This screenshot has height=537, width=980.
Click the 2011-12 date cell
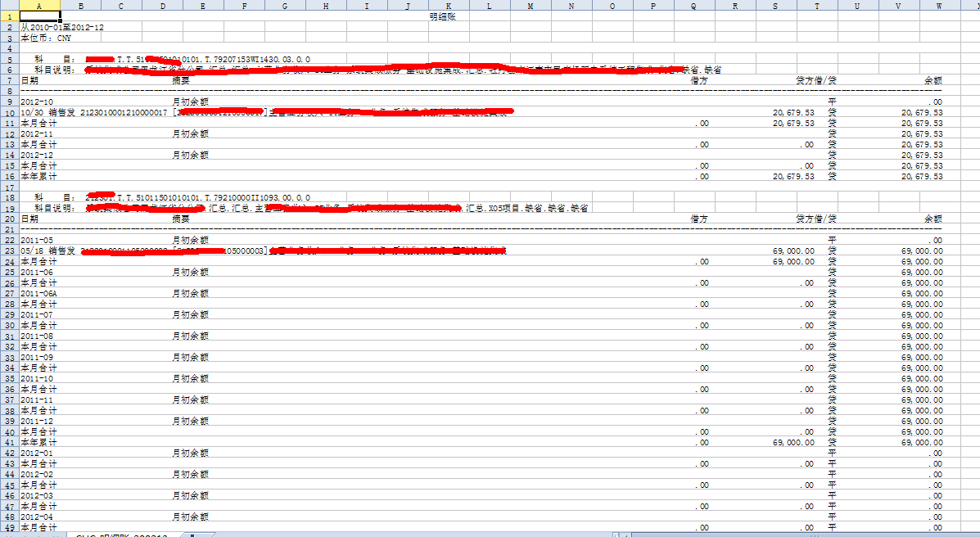coord(37,422)
